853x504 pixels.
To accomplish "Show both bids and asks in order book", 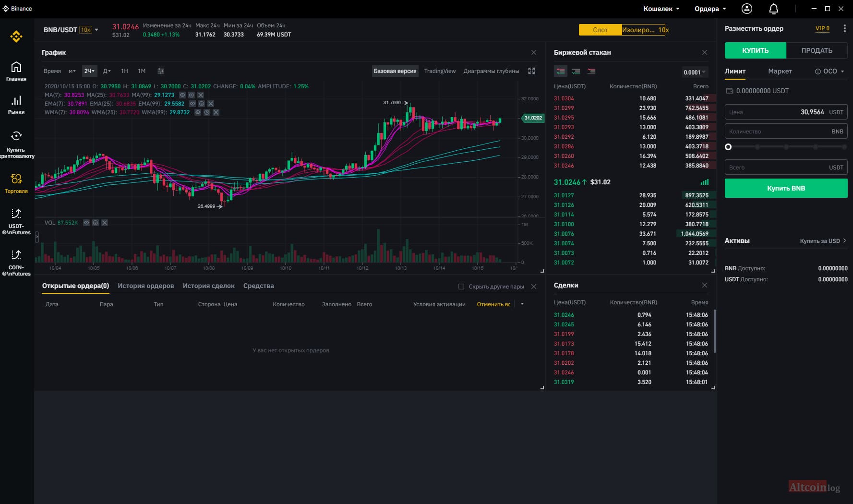I will coord(561,71).
